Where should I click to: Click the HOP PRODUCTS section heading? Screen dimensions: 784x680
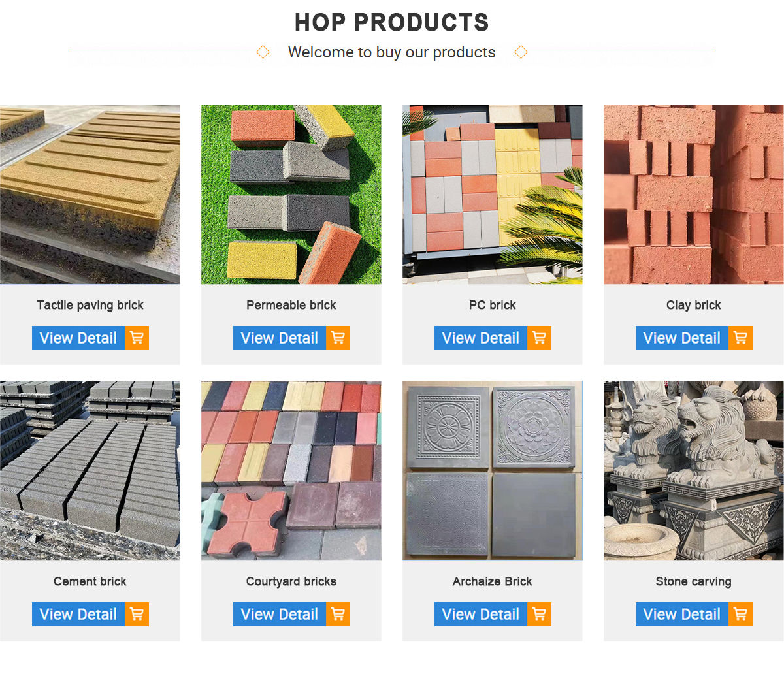pos(391,22)
